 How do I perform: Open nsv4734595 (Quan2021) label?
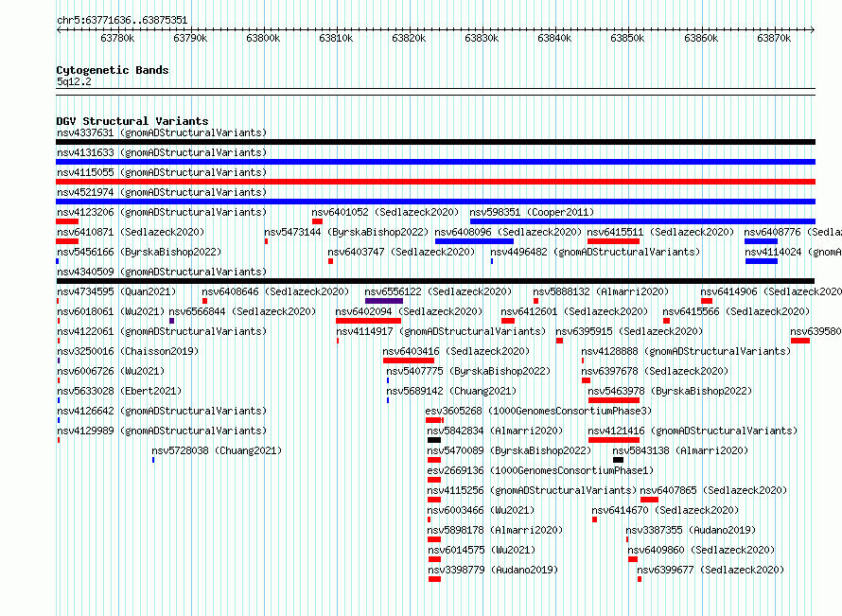pyautogui.click(x=116, y=291)
